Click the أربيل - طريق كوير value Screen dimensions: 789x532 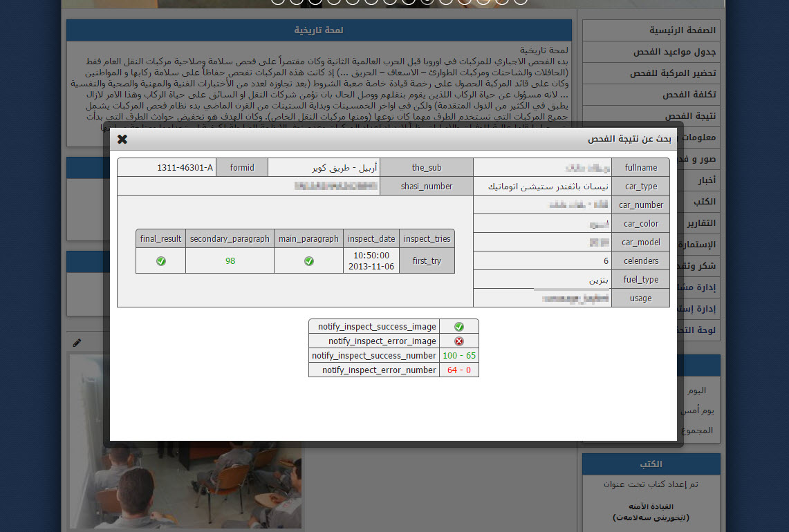(x=344, y=167)
